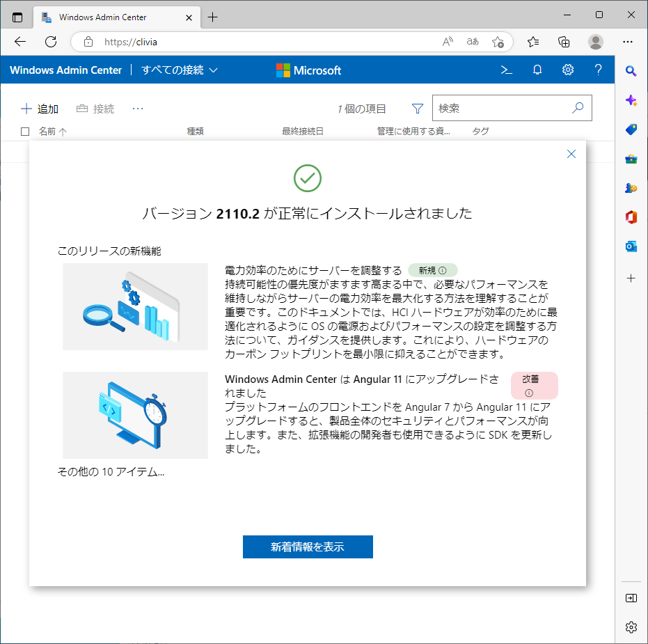648x644 pixels.
Task: Click the このリリースの新機能 heading
Action: coord(109,251)
